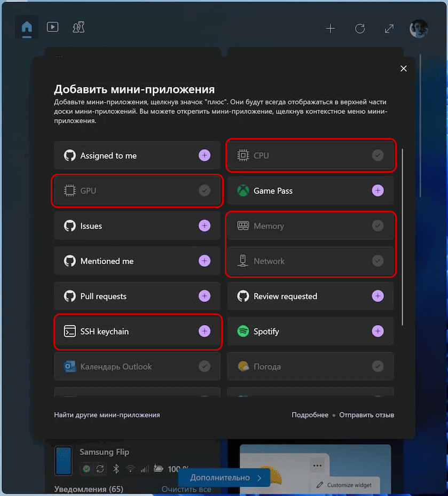
Task: Click the Отправить отзыв link
Action: pyautogui.click(x=367, y=415)
